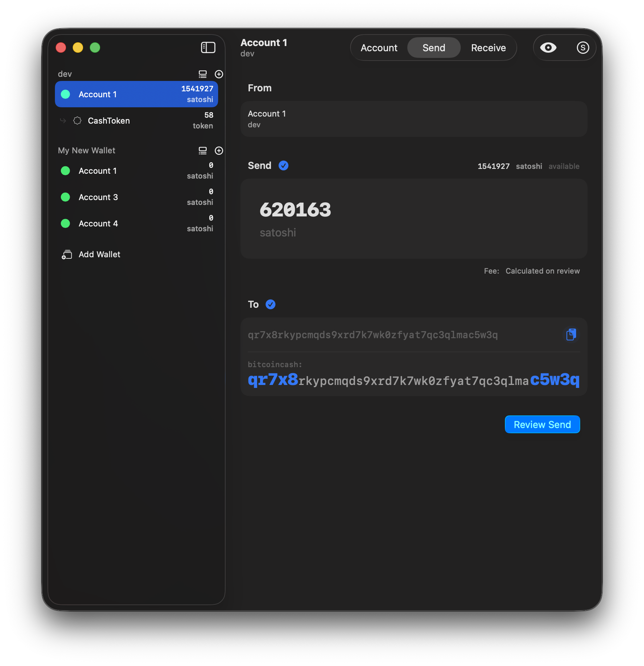Click the My New Wallet header label
644x666 pixels.
86,150
